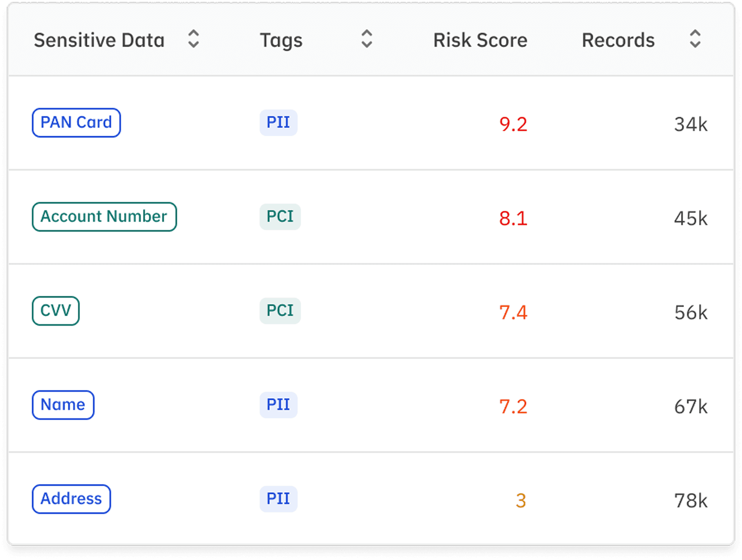Click the 9.2 risk score value
This screenshot has width=742, height=560.
[x=513, y=124]
